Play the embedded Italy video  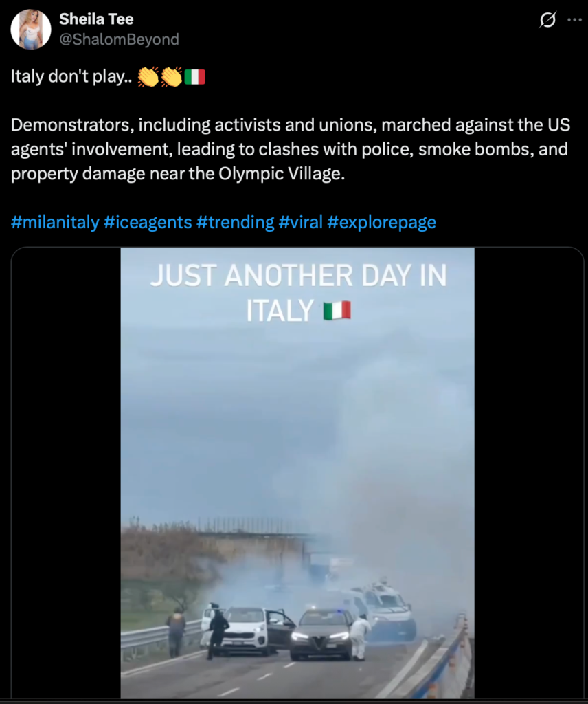[x=297, y=473]
